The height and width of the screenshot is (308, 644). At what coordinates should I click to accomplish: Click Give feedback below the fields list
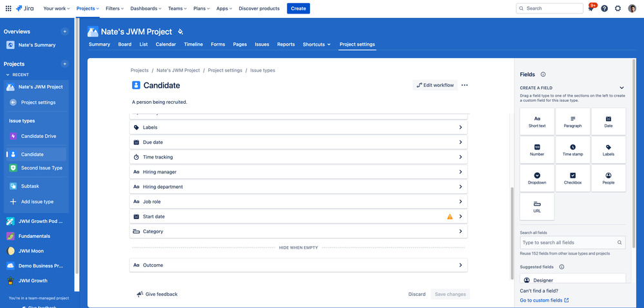click(157, 294)
